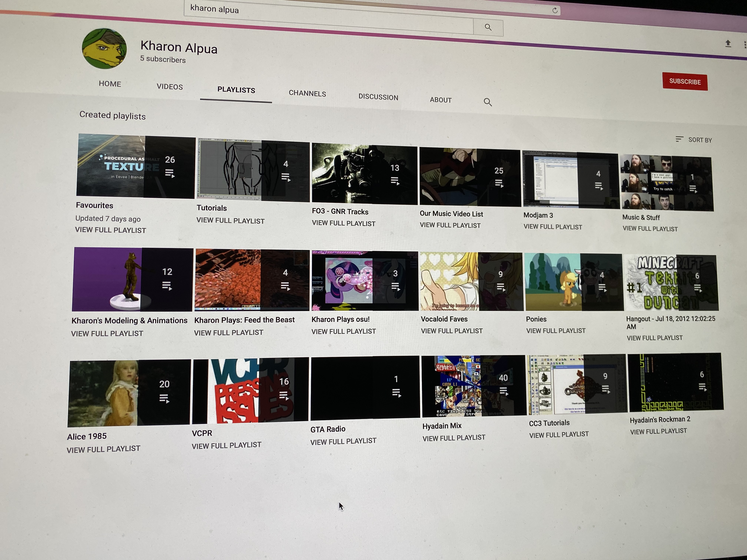Reload the page using the address bar icon
Screen dimensions: 747x560
click(x=555, y=11)
